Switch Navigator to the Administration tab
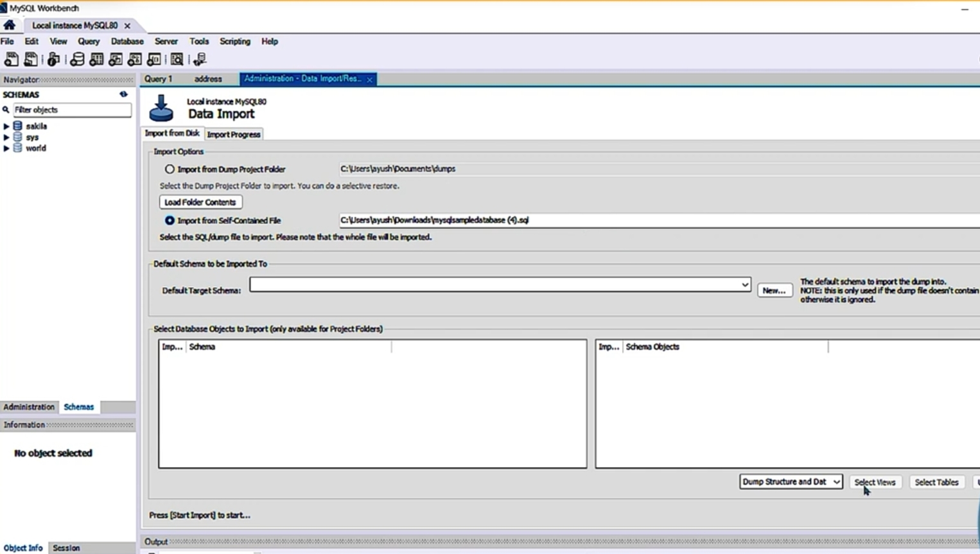 [29, 407]
